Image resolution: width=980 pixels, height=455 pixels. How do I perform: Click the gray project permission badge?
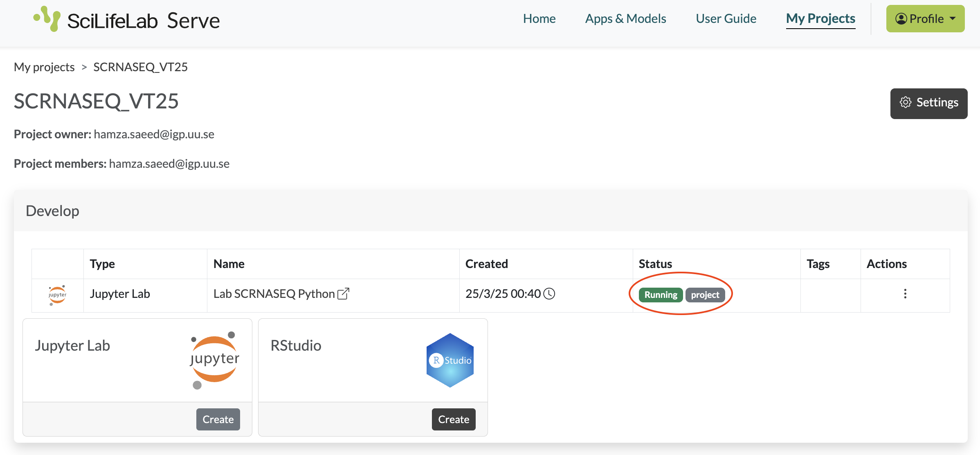[x=705, y=295]
